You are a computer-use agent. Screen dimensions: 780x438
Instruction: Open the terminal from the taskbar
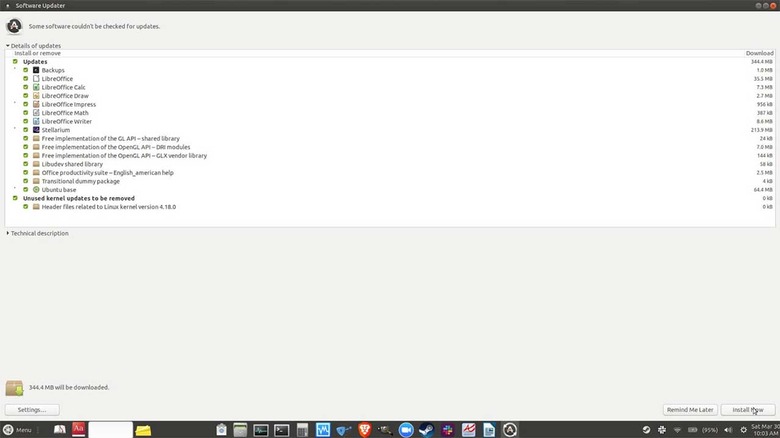coord(282,430)
